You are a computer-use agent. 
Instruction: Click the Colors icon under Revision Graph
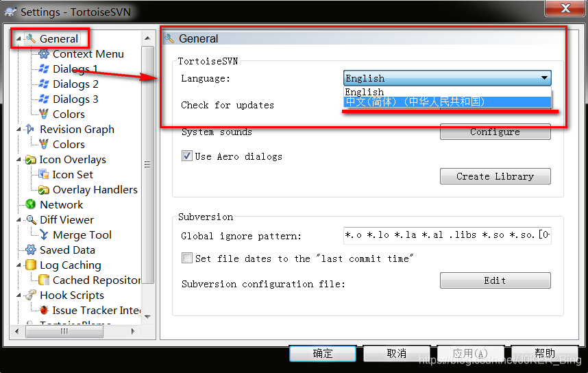[44, 144]
